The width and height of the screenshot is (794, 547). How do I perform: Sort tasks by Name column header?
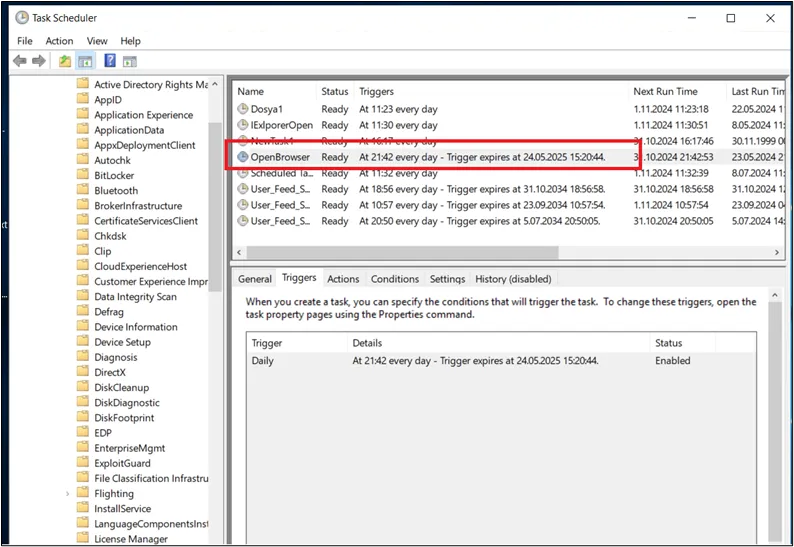[275, 92]
